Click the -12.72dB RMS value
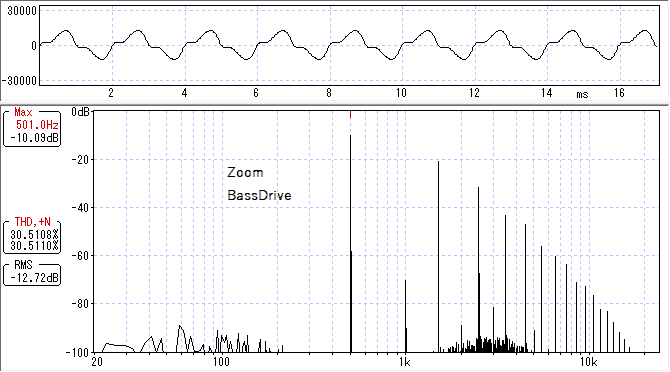 coord(34,278)
